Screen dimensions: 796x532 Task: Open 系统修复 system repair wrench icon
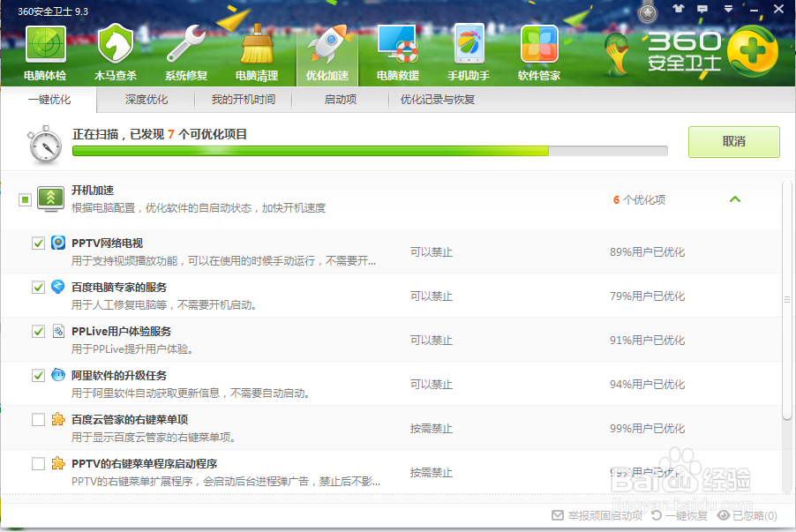(x=186, y=53)
